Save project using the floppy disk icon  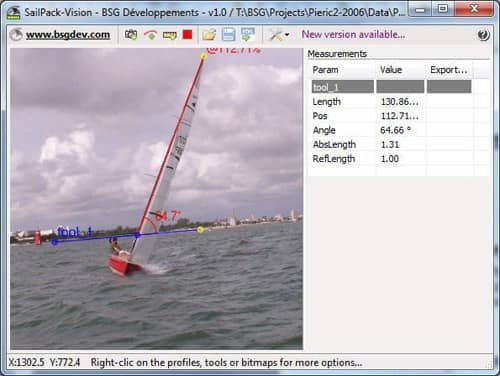[x=228, y=35]
